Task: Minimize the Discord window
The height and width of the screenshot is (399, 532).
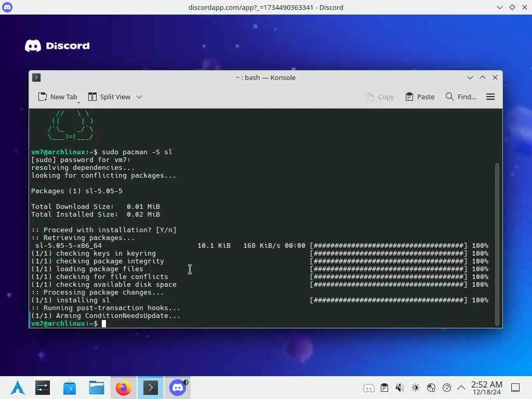Action: point(500,7)
